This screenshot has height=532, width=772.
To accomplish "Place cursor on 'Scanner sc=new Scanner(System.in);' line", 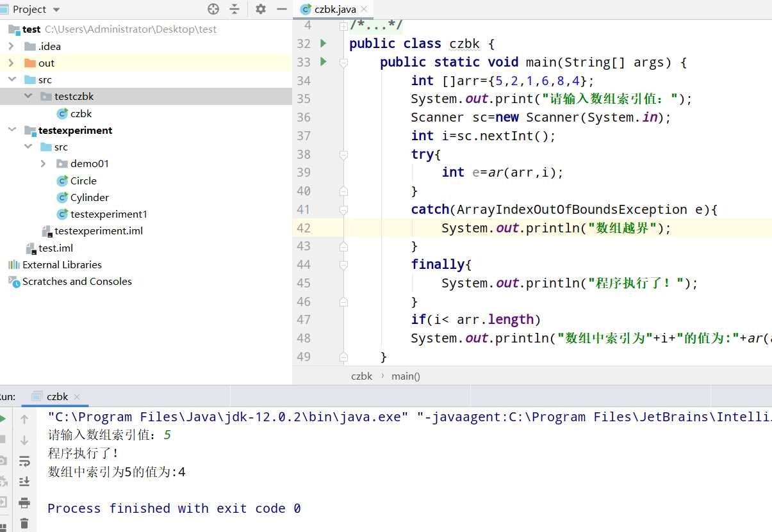I will pos(541,117).
